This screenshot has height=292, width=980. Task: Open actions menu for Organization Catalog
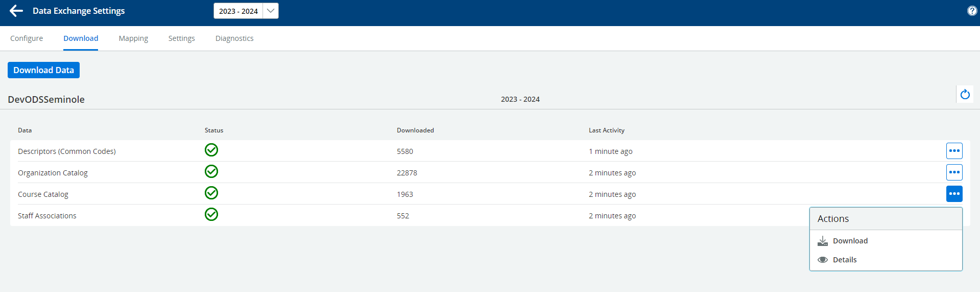click(954, 172)
